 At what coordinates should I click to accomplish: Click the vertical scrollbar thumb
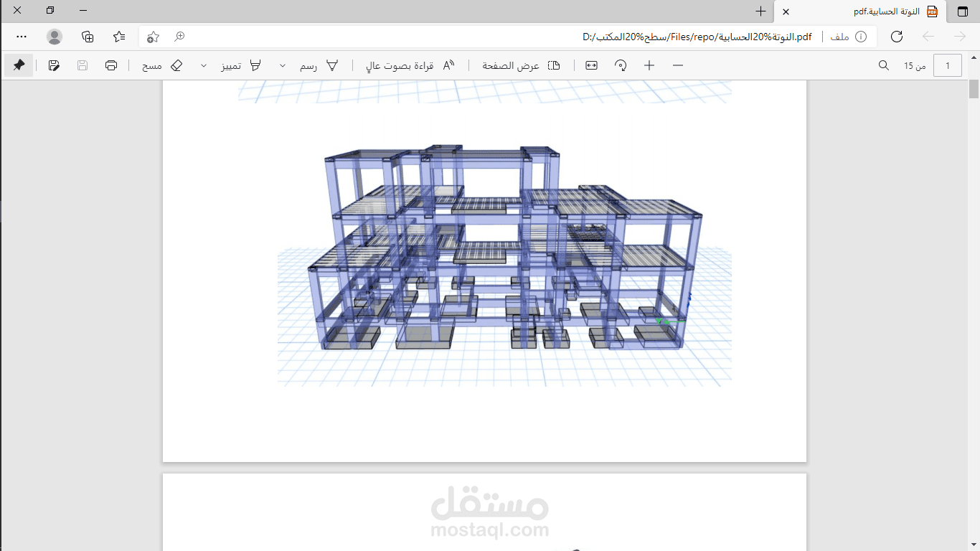point(974,89)
